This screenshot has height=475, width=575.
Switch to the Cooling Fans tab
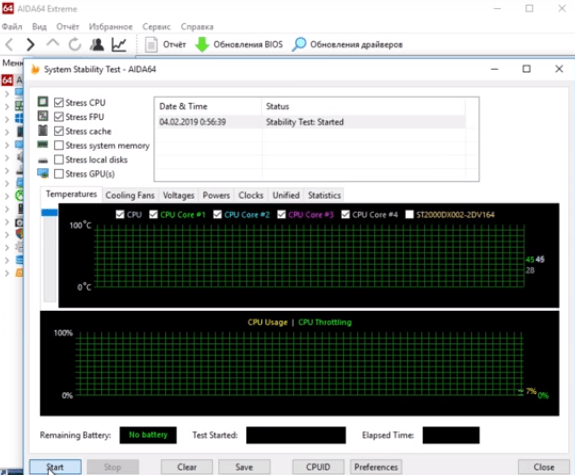click(x=130, y=195)
